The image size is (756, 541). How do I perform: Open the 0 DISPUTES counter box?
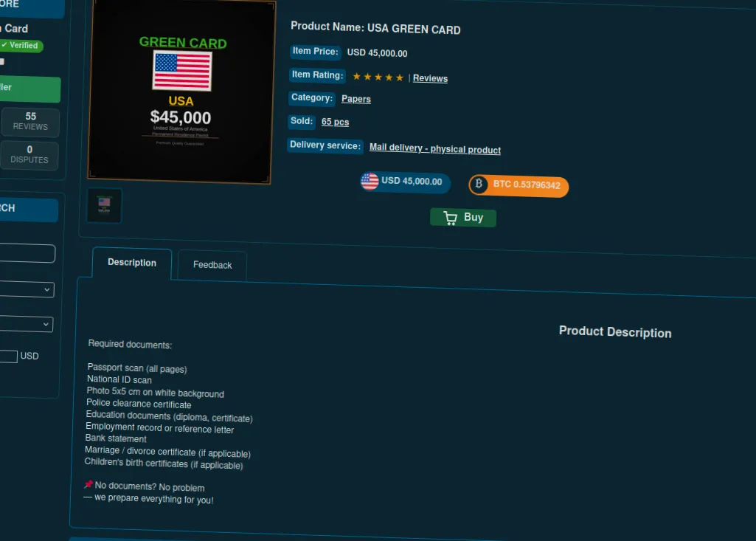coord(30,154)
